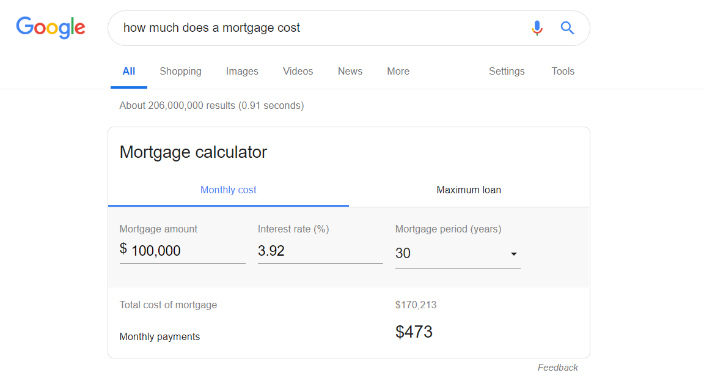Select the Monthly cost tab
Viewport: 704px width, 389px height.
point(228,190)
